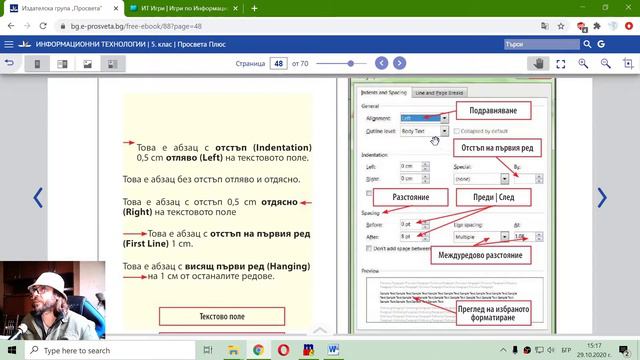Close the ИТ Игри browser tab
The image size is (640, 360).
coord(236,8)
